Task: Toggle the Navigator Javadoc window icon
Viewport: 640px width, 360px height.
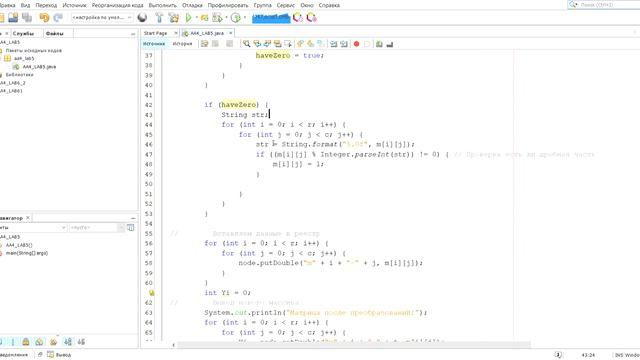Action: tap(131, 227)
